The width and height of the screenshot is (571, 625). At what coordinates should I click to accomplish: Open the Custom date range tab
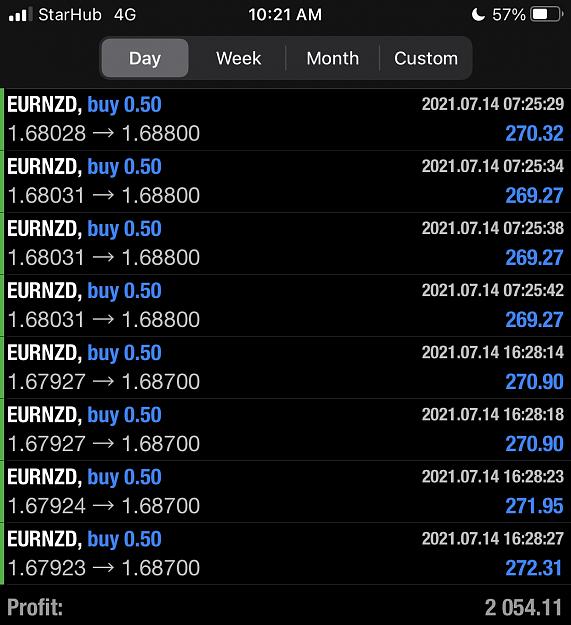pos(426,58)
